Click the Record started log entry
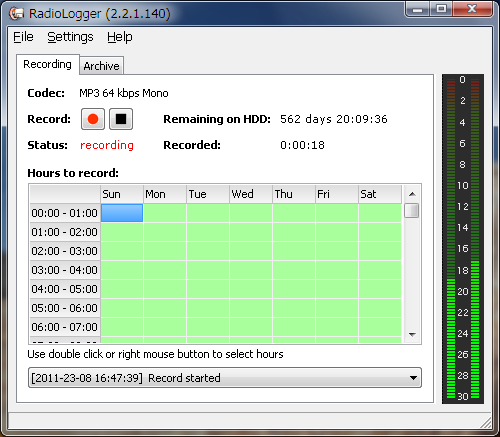Viewport: 500px width, 437px height. pyautogui.click(x=184, y=378)
